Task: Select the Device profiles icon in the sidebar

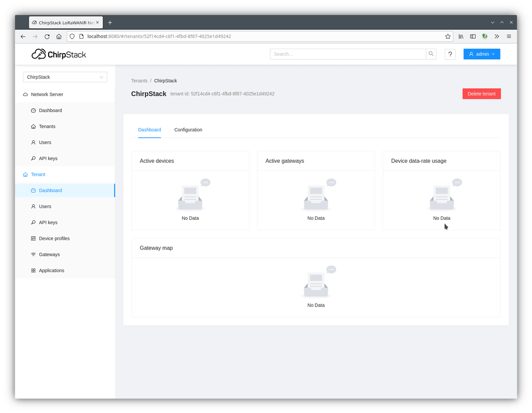Action: click(33, 238)
